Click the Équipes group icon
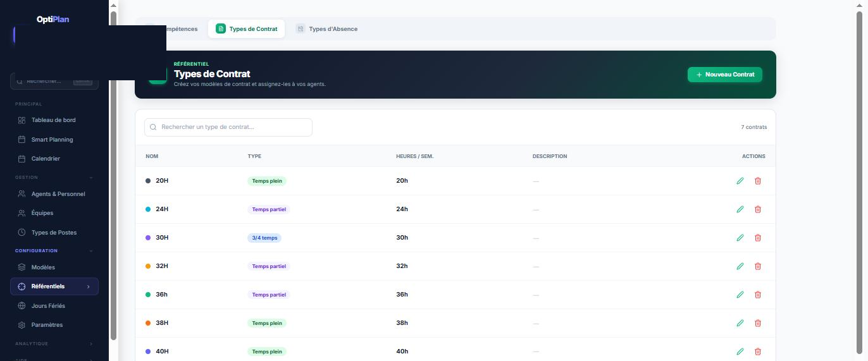Screen dimensions: 868x361 click(x=22, y=213)
